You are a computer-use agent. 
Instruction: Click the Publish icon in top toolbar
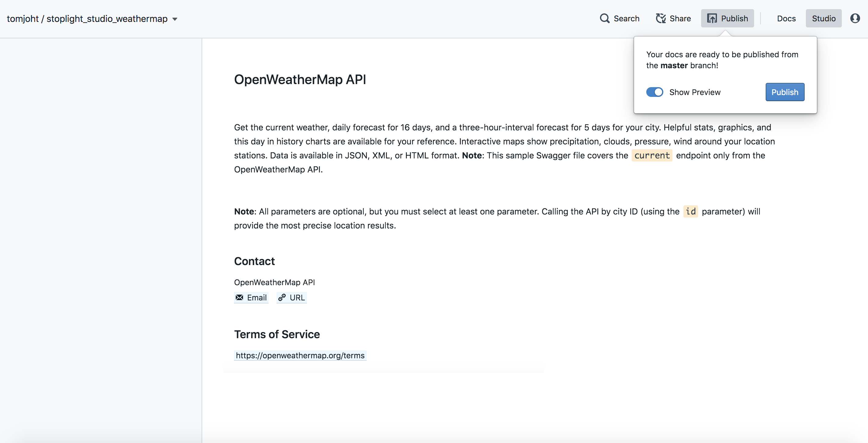coord(712,18)
